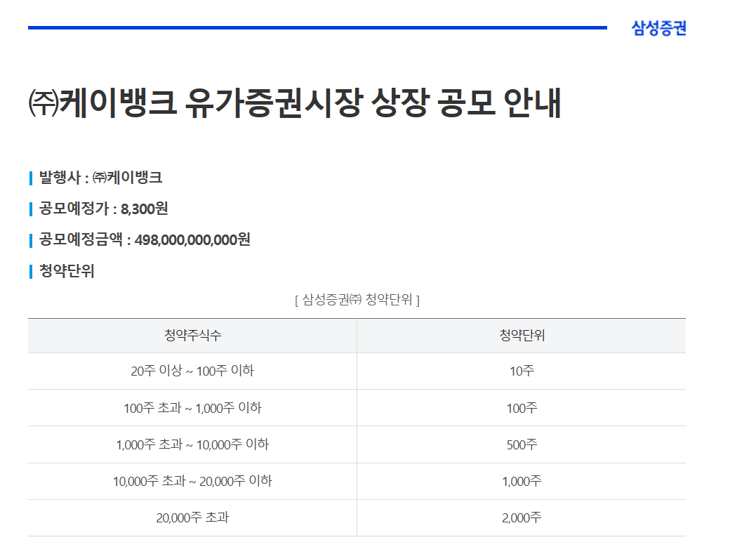Click the 삼성증권 logo at top right

click(658, 28)
